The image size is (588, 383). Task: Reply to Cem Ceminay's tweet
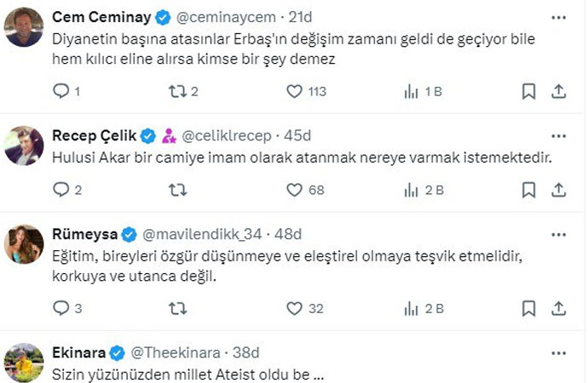(61, 91)
